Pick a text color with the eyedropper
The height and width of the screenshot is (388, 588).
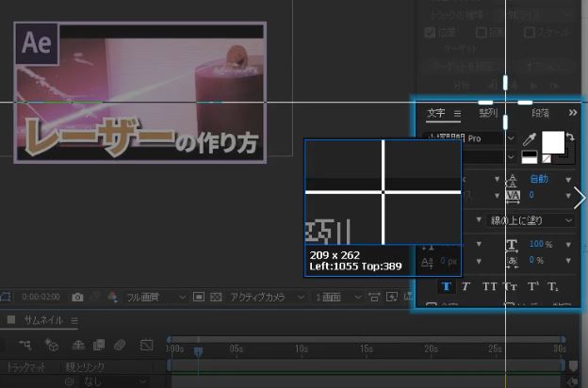click(x=530, y=139)
